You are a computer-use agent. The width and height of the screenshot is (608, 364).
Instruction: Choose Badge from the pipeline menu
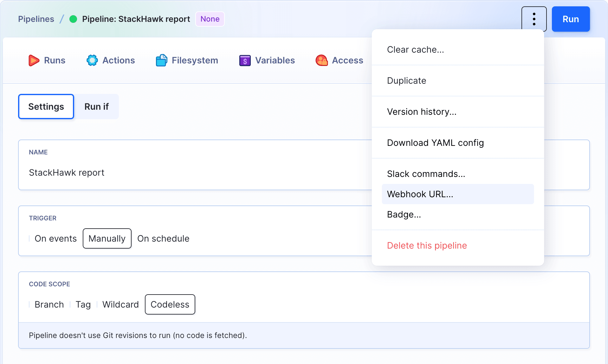[x=458, y=214]
